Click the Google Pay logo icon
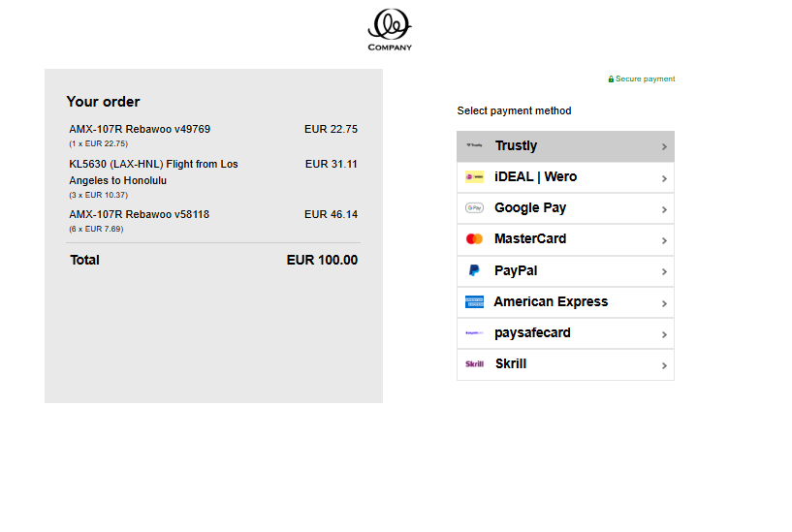 (474, 208)
